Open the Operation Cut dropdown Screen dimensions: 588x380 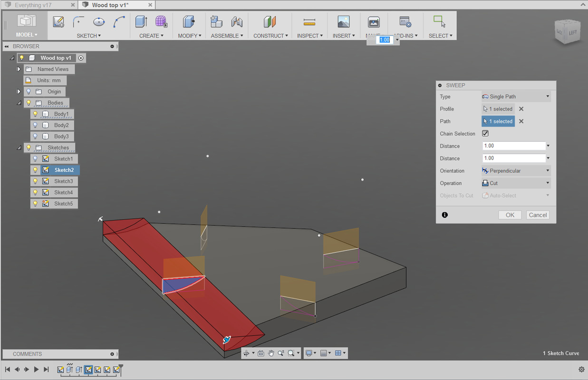pyautogui.click(x=516, y=183)
